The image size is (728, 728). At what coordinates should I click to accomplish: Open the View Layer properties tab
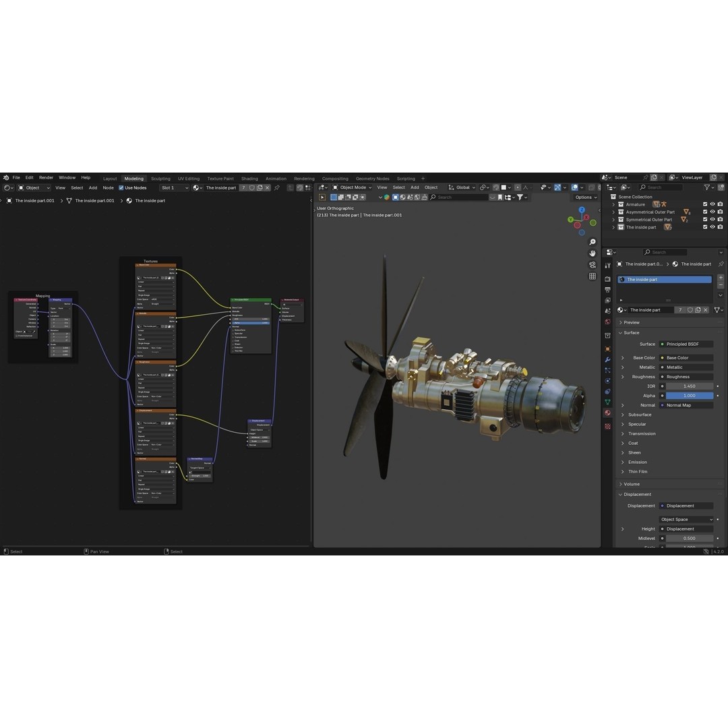pos(608,301)
